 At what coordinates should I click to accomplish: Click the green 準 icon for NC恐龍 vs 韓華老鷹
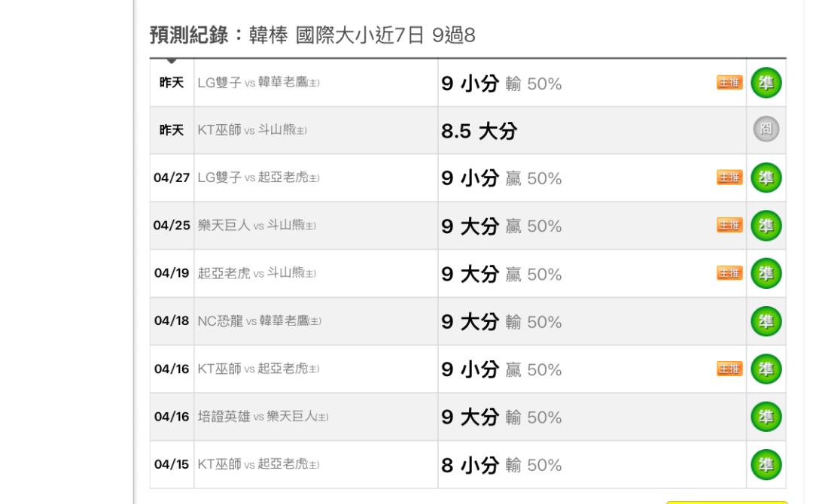(767, 322)
